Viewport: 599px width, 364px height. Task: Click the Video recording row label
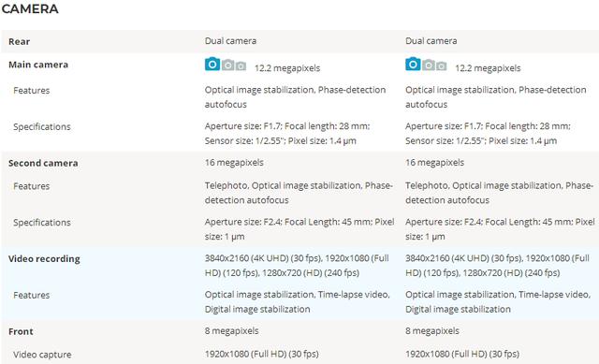44,259
